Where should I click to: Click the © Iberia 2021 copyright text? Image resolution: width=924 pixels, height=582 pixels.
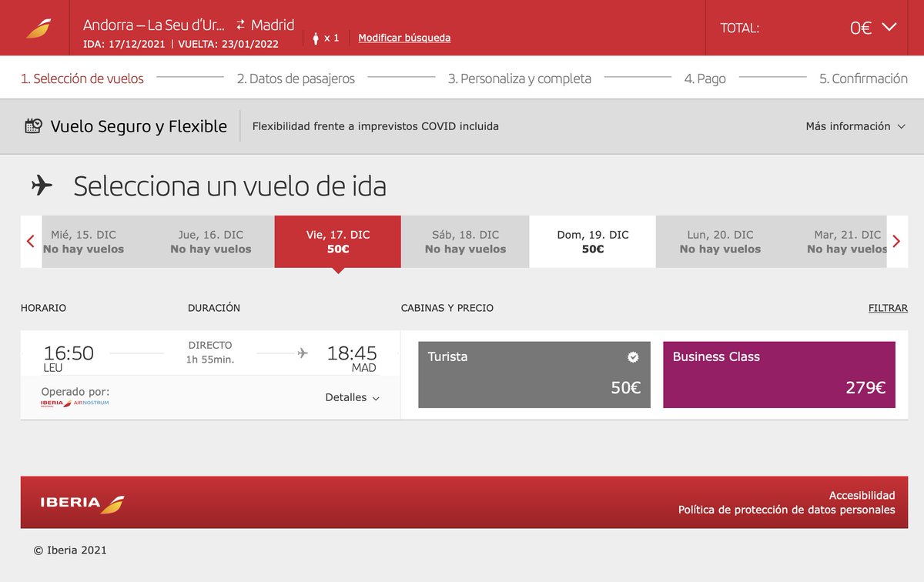[x=70, y=550]
